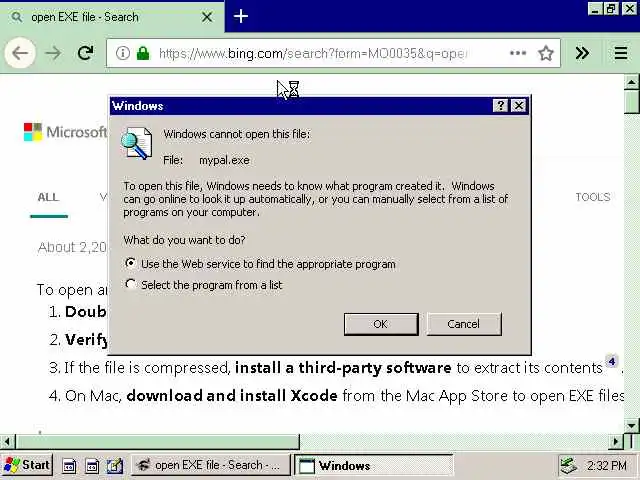Minimize the browser window
Viewport: 640px width, 480px height.
click(594, 9)
